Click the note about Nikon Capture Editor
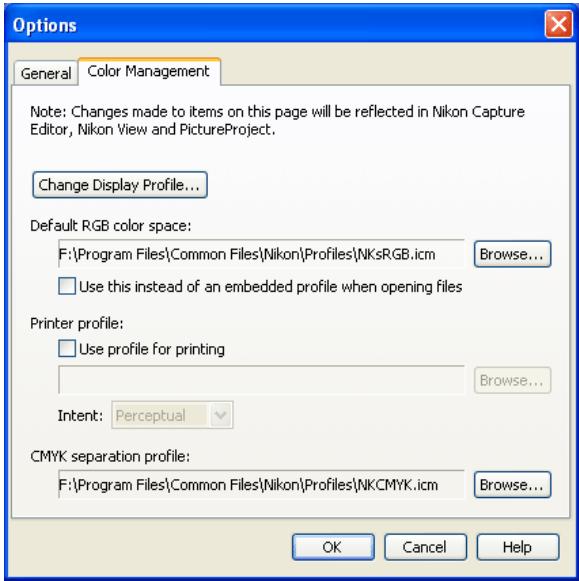 coord(277,120)
